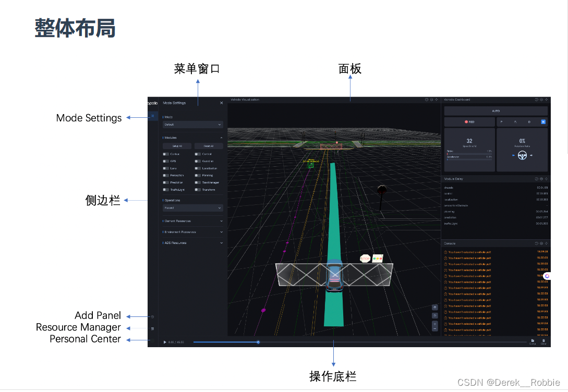
Task: Click the RED traffic light indicator
Action: pos(469,122)
